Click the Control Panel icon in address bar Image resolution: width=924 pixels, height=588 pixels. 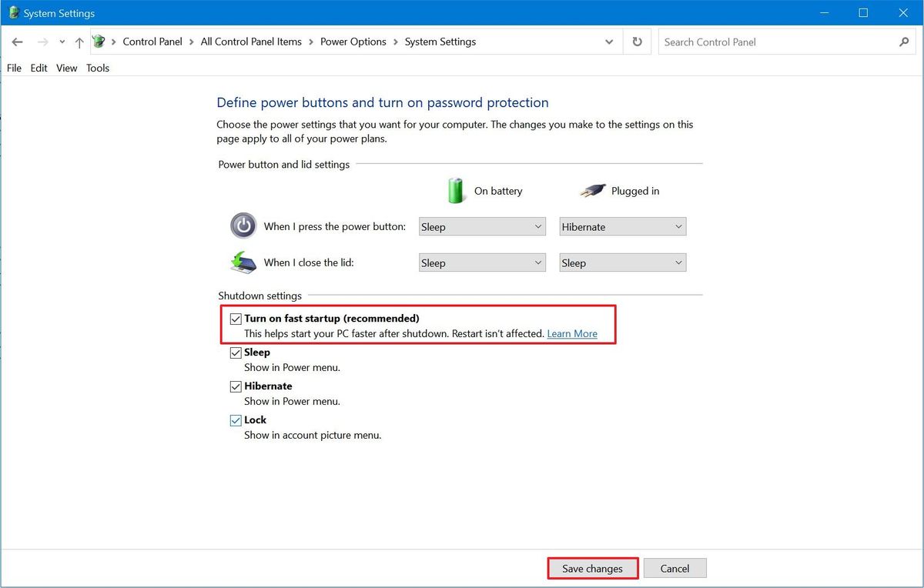99,42
